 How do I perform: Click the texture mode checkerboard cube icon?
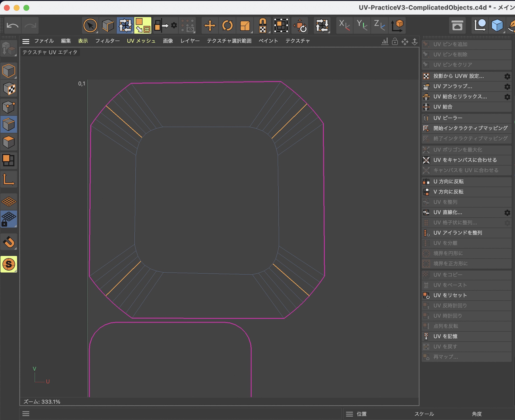[9, 89]
